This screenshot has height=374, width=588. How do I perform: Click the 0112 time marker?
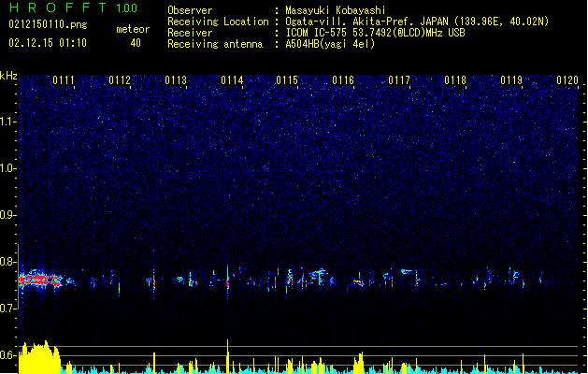(120, 80)
